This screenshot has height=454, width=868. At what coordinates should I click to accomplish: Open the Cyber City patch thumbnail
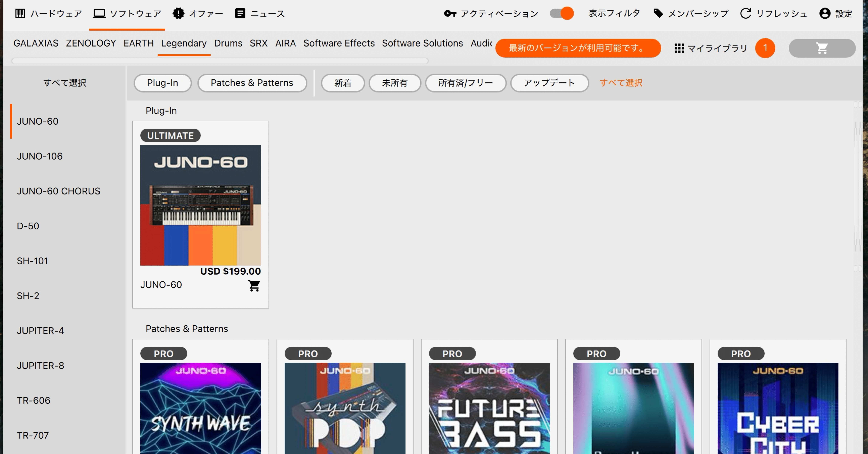(778, 408)
